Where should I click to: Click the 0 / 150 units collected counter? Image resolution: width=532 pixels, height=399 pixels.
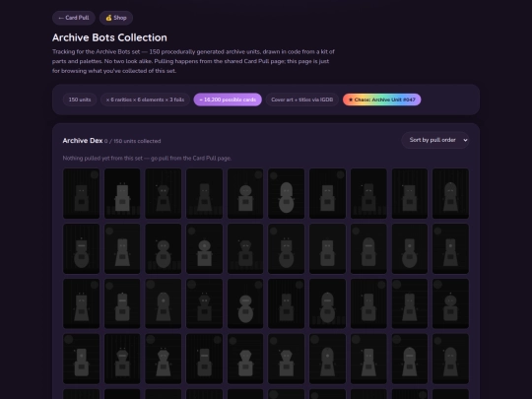[133, 141]
